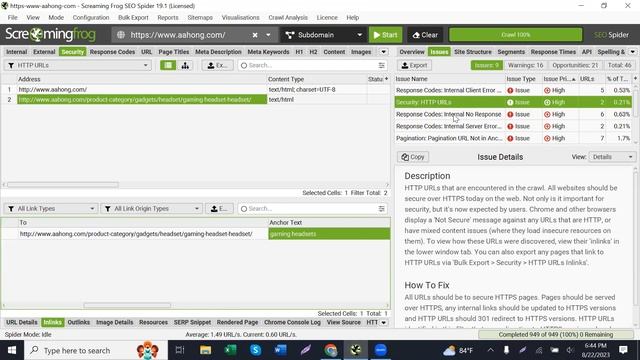Switch to the Outlinks tab
Screen dimensions: 640x360
pyautogui.click(x=78, y=322)
